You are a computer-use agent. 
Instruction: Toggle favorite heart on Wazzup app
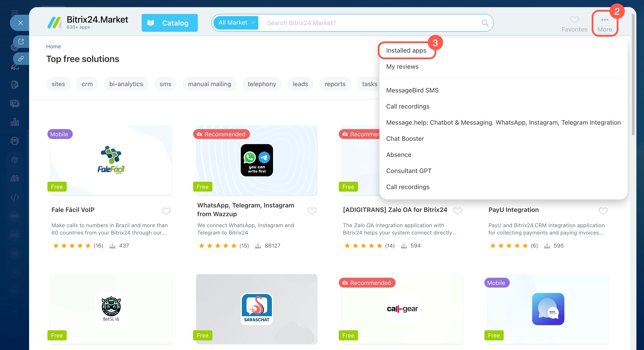[311, 211]
